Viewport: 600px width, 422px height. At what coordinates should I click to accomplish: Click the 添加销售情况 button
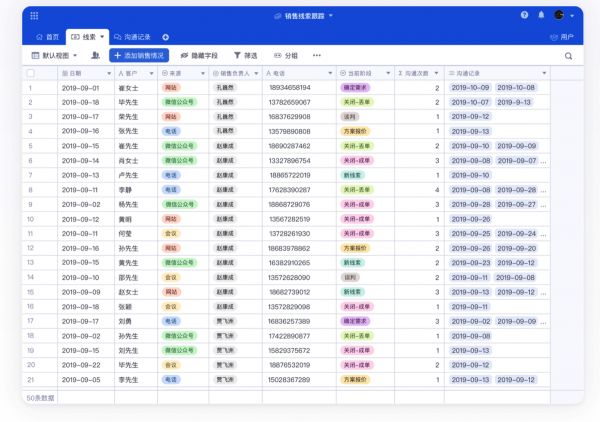click(x=139, y=56)
